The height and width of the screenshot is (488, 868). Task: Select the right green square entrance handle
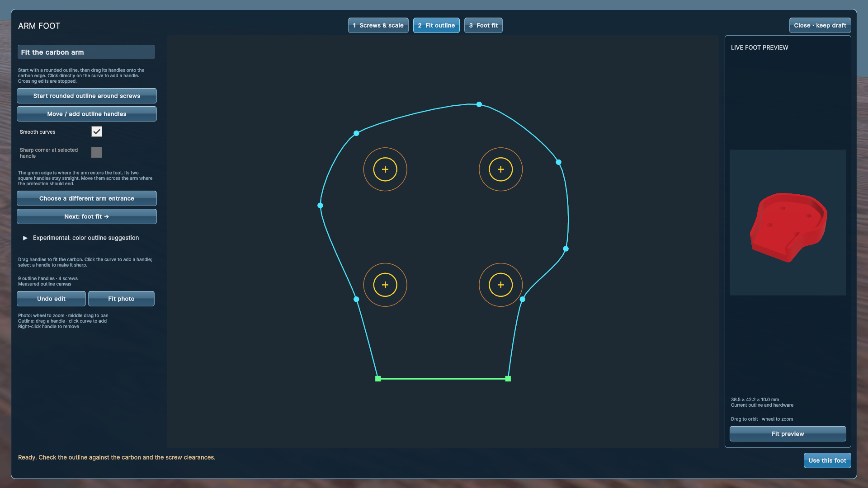tap(508, 379)
